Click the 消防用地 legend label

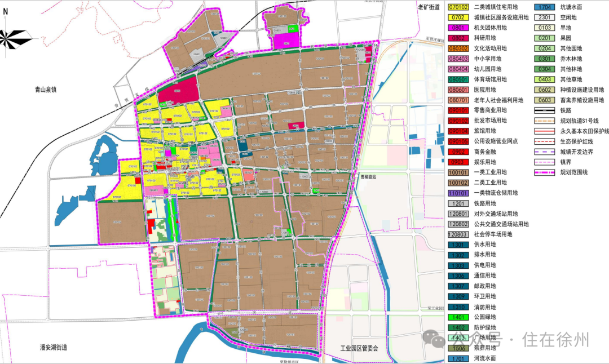pos(485,307)
